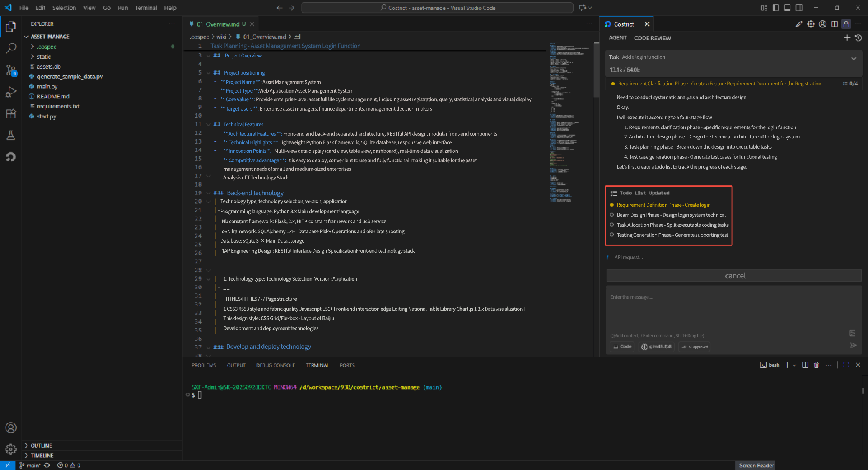Open the Terminal menu
The width and height of the screenshot is (868, 470).
(x=146, y=8)
